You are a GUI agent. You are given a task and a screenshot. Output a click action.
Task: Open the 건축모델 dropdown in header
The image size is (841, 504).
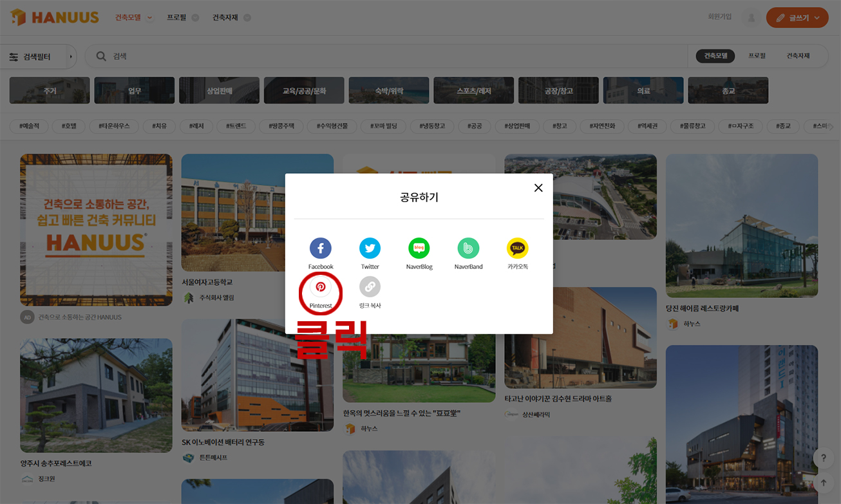(x=134, y=17)
